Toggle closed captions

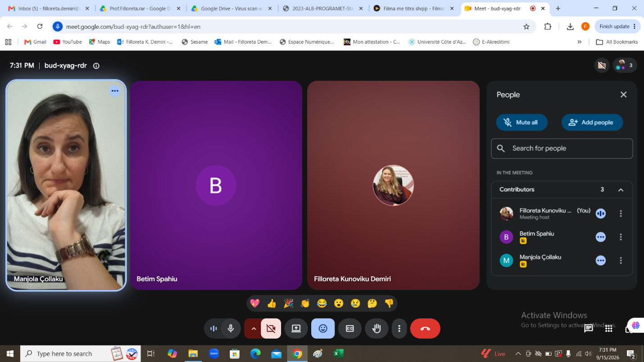(350, 329)
